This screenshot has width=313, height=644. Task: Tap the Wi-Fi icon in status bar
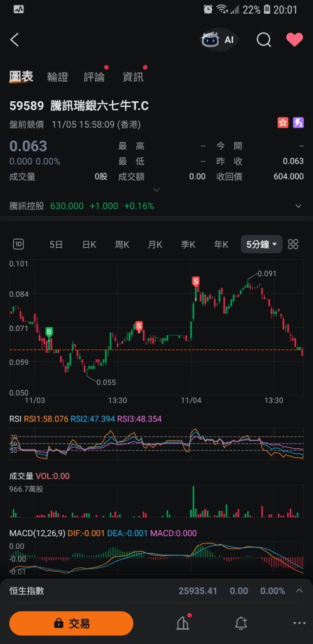coord(222,9)
